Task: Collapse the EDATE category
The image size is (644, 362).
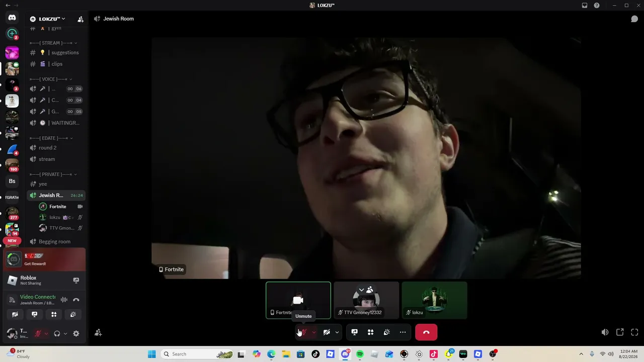Action: coord(51,138)
